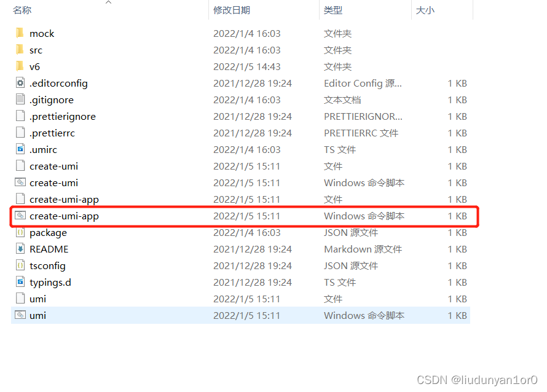This screenshot has width=547, height=392.
Task: Sort by the 大小 column header
Action: 425,10
